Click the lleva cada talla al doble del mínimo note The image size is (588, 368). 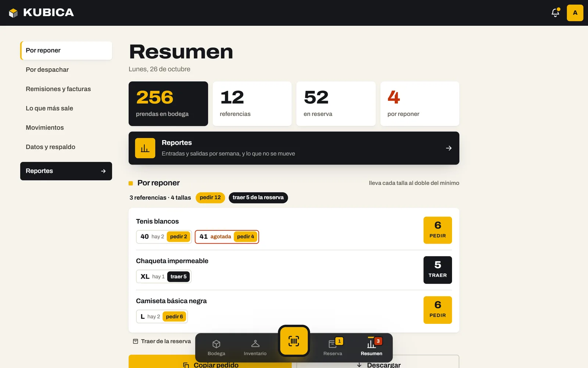pyautogui.click(x=414, y=183)
